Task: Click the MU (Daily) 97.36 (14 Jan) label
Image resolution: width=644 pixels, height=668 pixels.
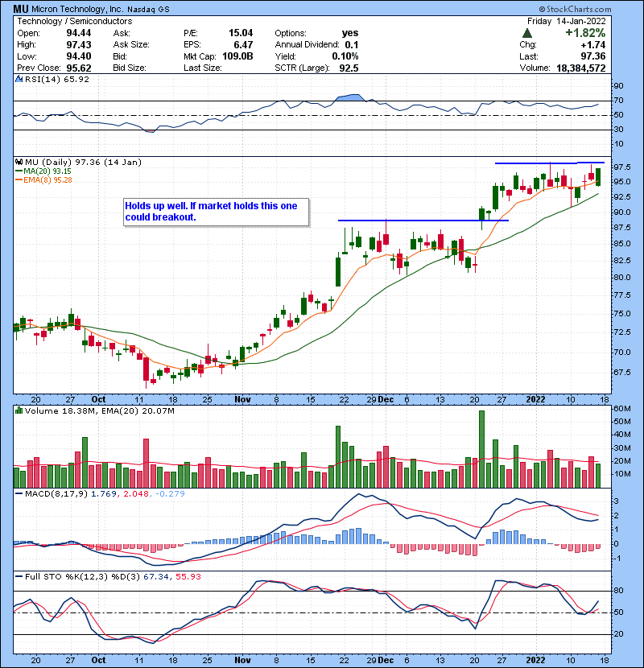Action: [x=83, y=163]
